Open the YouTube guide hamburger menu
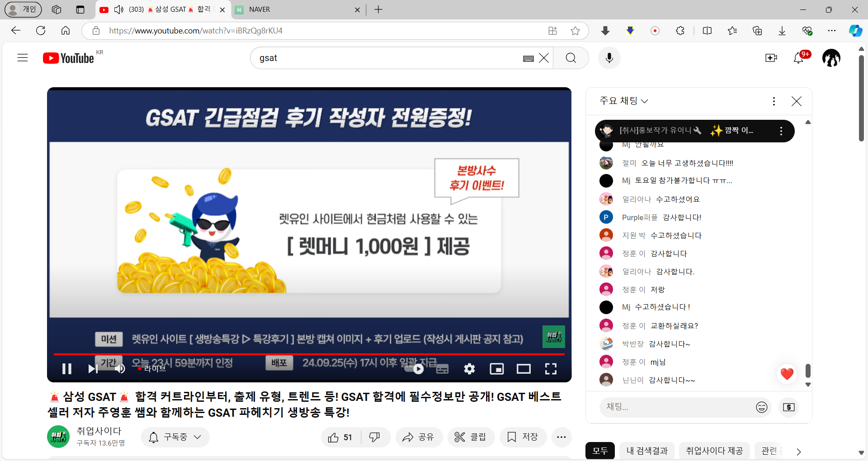868x461 pixels. (23, 58)
